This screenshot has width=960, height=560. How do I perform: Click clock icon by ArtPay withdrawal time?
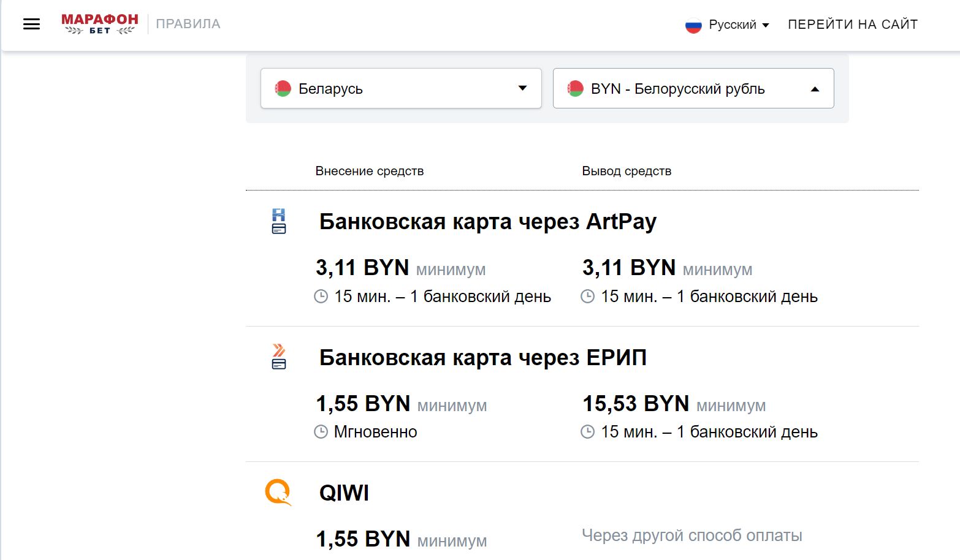588,297
